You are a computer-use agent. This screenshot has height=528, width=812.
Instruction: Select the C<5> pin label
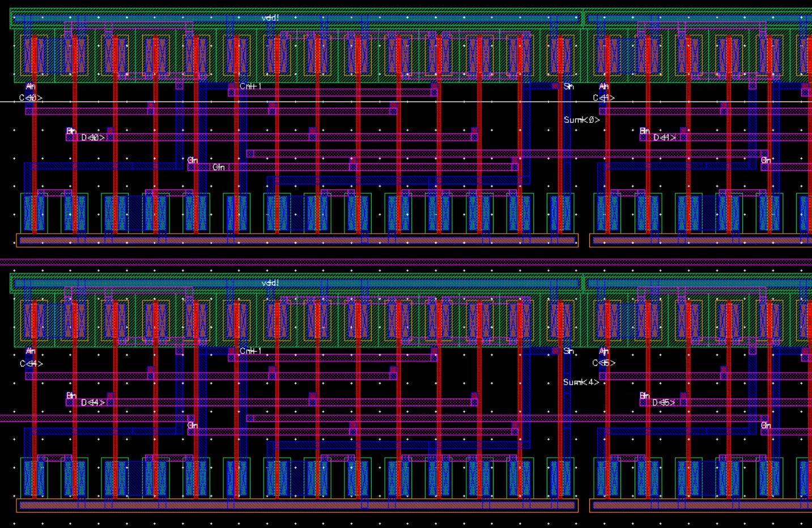pos(604,363)
